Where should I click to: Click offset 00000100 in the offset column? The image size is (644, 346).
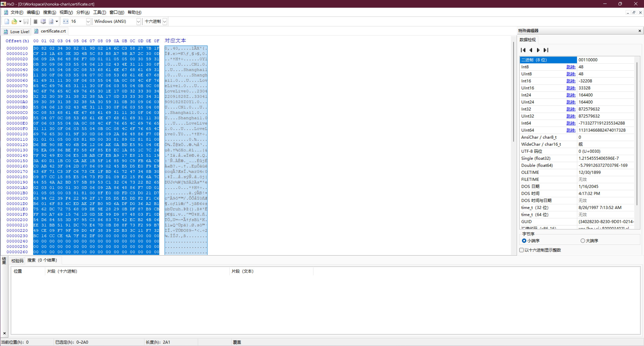(17, 134)
